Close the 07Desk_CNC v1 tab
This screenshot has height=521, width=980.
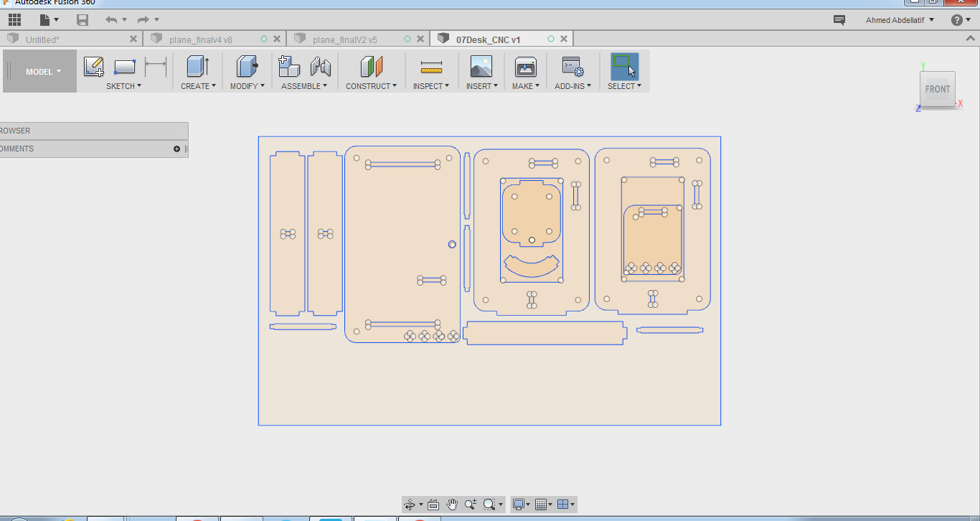tap(564, 39)
